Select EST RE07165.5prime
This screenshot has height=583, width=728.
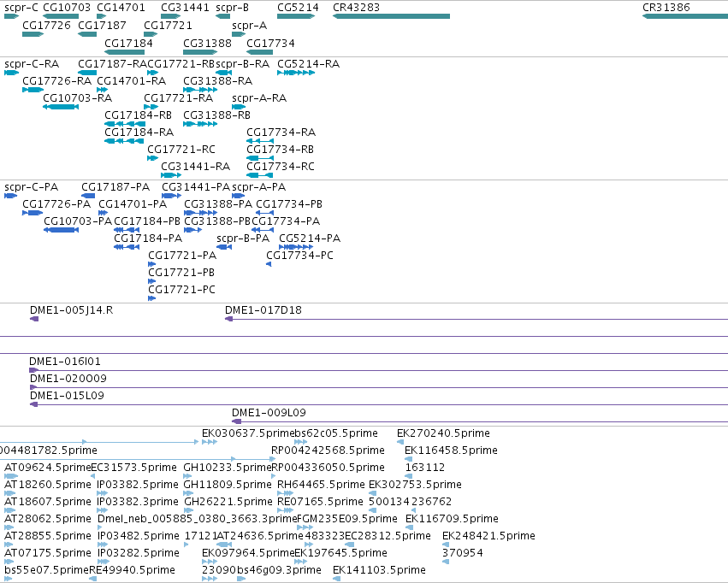320,502
